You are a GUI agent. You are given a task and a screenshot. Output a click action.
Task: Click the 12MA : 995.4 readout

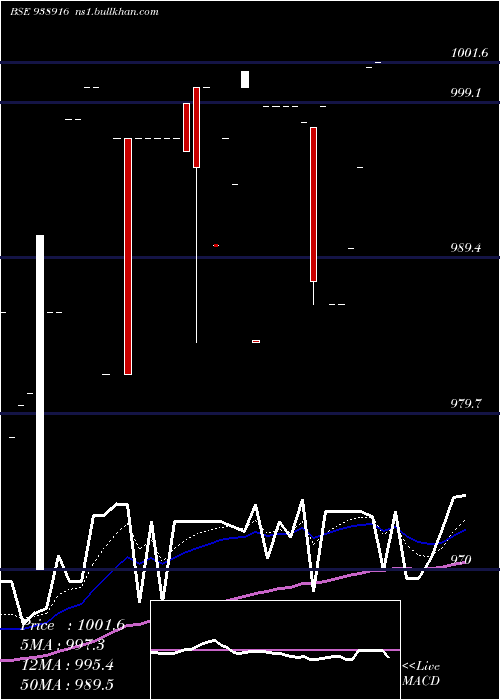tap(67, 665)
